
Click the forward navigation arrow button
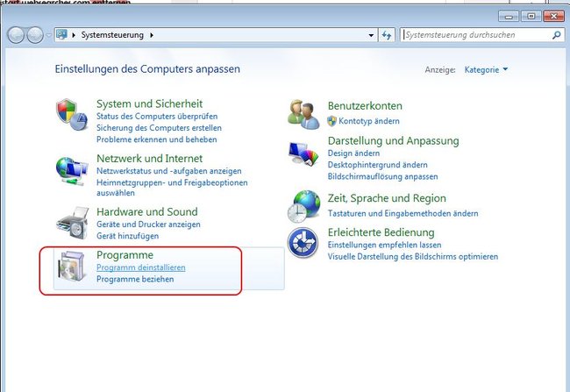tap(35, 35)
